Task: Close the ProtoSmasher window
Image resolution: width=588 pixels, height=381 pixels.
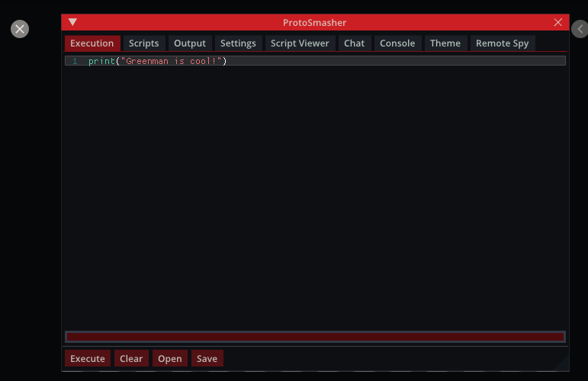Action: [558, 22]
